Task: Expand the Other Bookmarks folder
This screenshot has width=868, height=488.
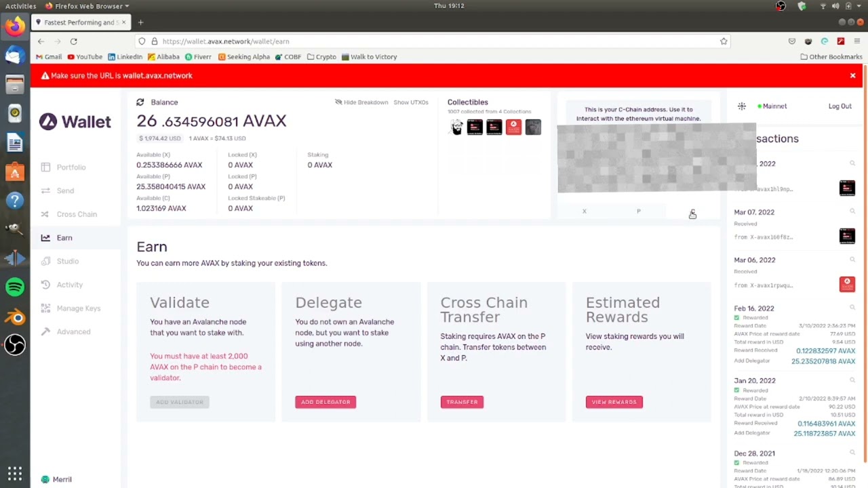Action: [x=831, y=57]
